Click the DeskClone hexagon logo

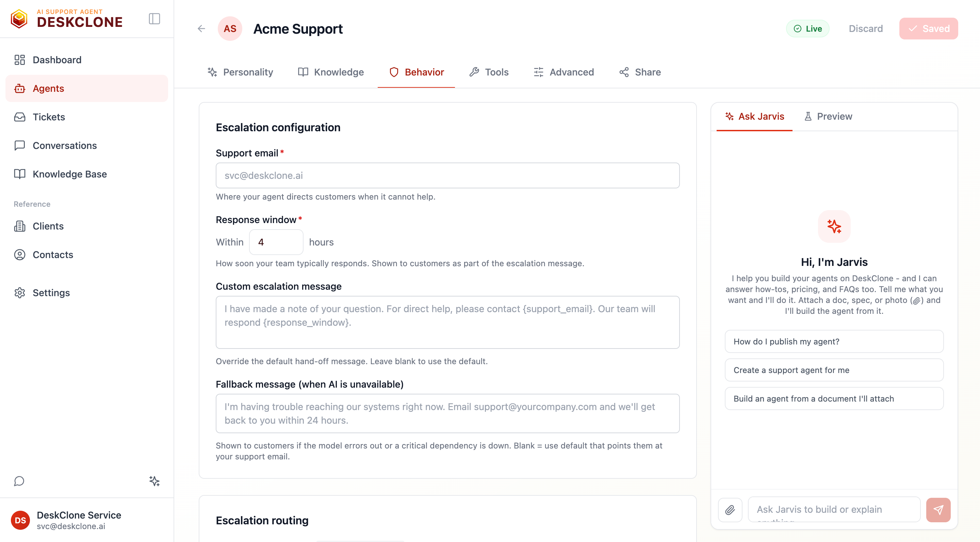(19, 19)
